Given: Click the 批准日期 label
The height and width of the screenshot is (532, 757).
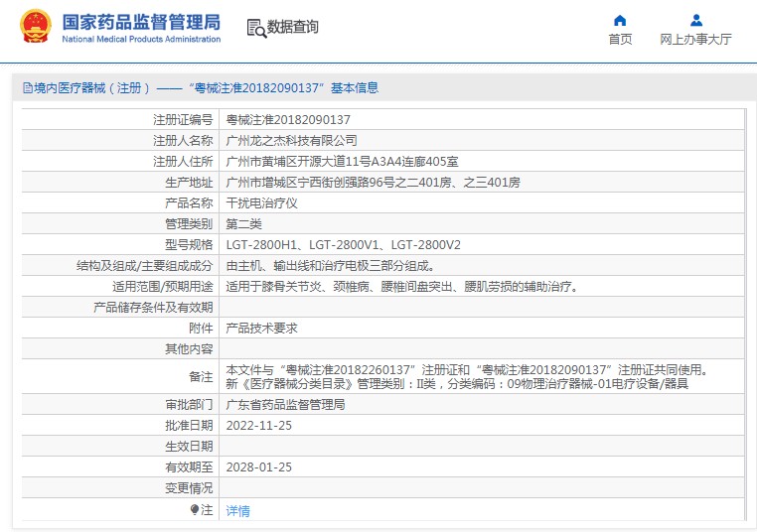Looking at the screenshot, I should click(189, 426).
